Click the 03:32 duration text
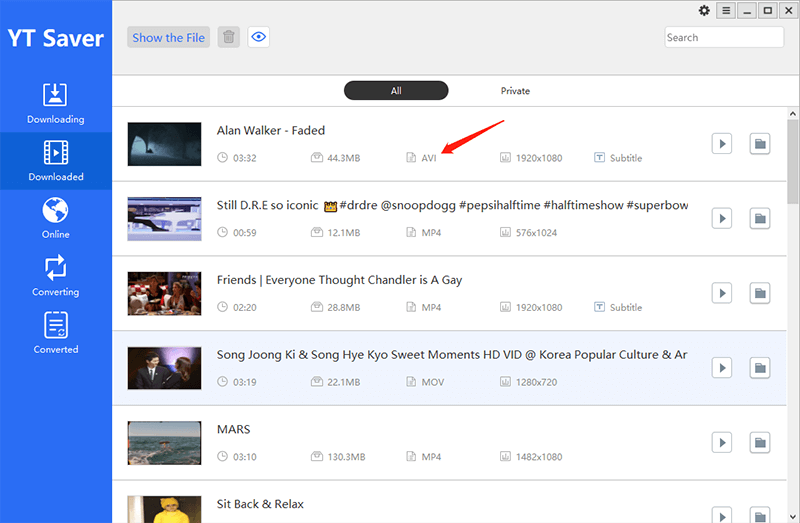Screen dimensions: 800x523 (x=245, y=158)
